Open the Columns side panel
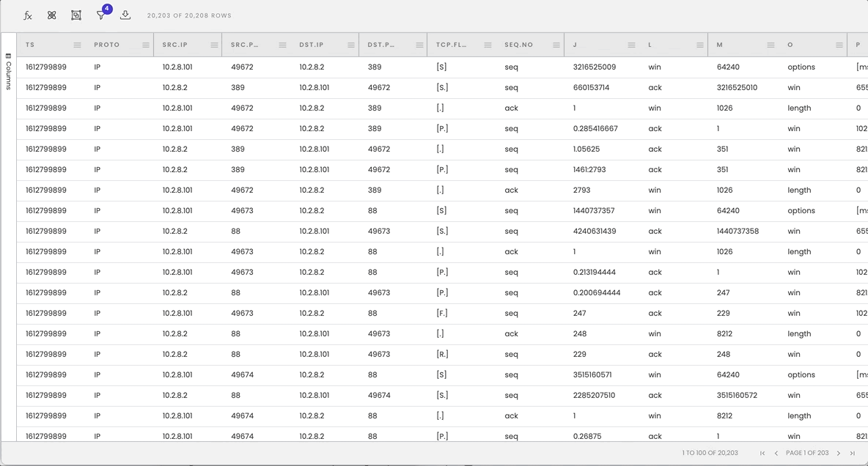868x466 pixels. (8, 71)
